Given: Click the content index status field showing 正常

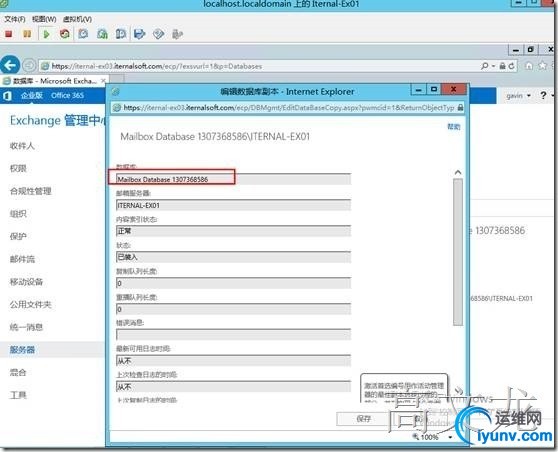Looking at the screenshot, I should coord(233,231).
